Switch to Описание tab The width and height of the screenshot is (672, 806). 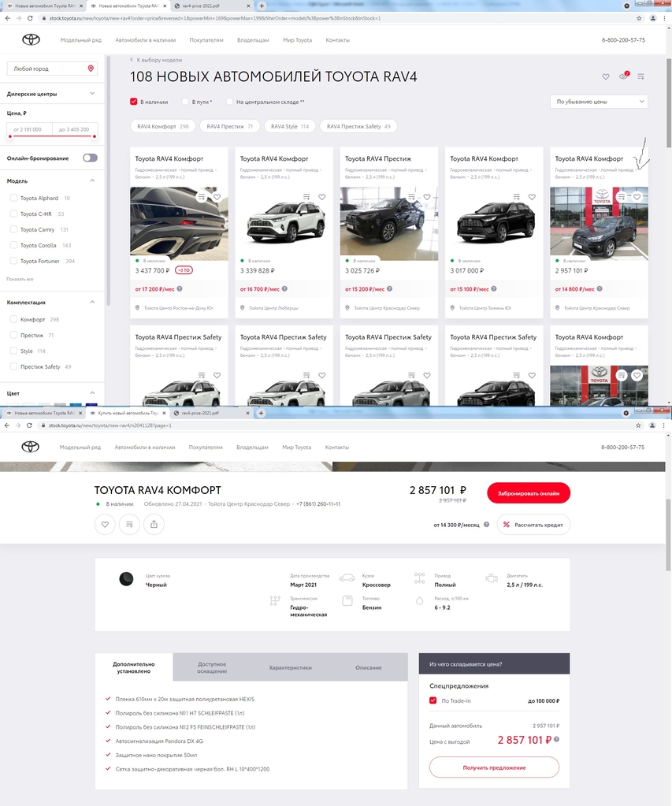(369, 667)
